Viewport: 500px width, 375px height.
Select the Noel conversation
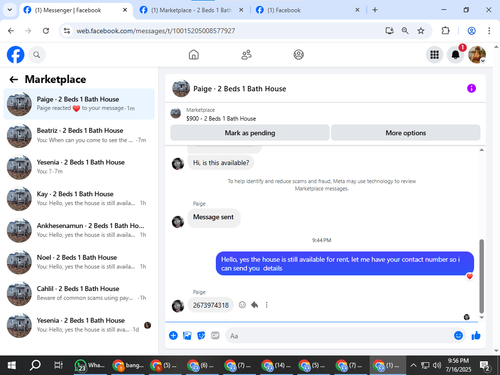(79, 262)
